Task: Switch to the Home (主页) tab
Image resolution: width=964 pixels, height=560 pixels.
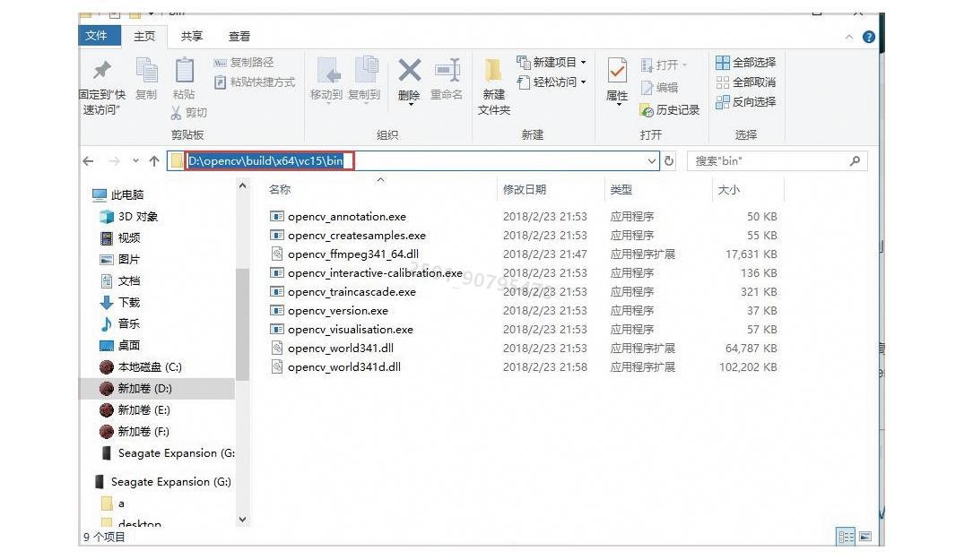Action: 144,36
